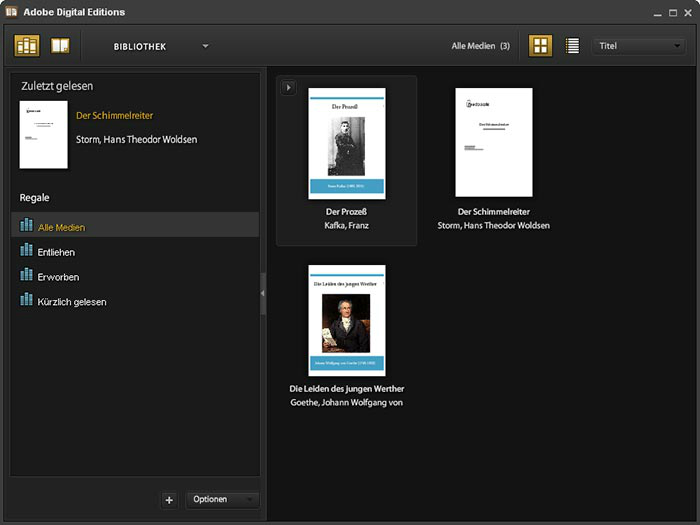Select Der Prozeß book cover
700x525 pixels.
(x=346, y=143)
